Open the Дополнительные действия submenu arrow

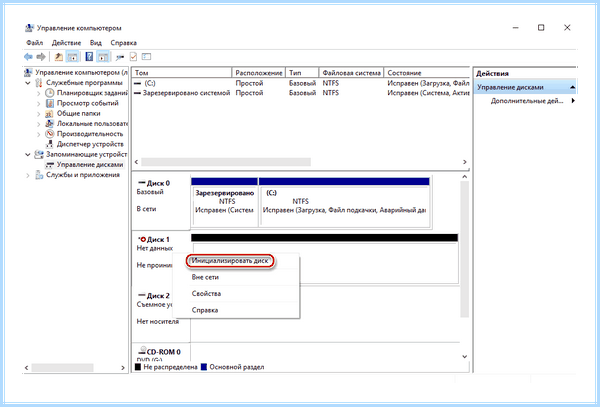[573, 101]
